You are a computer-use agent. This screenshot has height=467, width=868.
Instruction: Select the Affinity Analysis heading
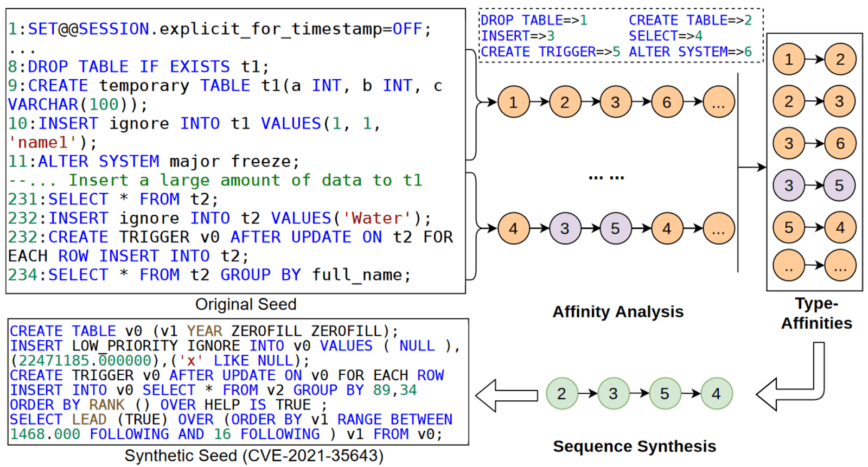pyautogui.click(x=618, y=312)
